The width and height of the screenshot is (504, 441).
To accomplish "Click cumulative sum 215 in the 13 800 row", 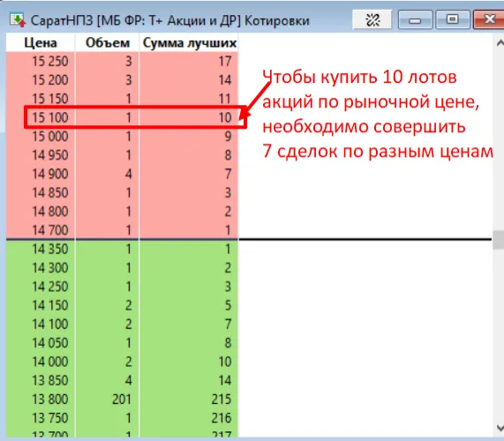I will coord(222,400).
